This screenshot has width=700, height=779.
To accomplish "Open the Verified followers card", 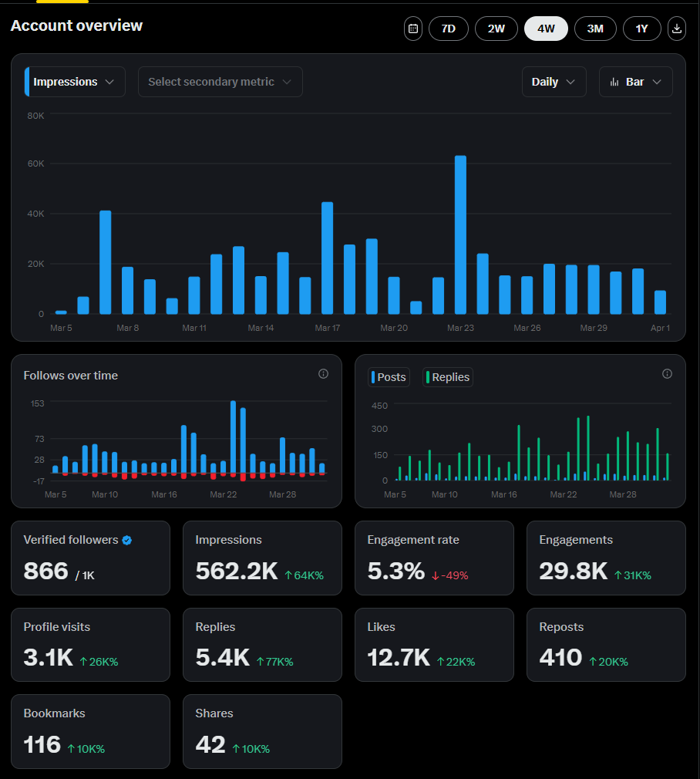I will 90,558.
